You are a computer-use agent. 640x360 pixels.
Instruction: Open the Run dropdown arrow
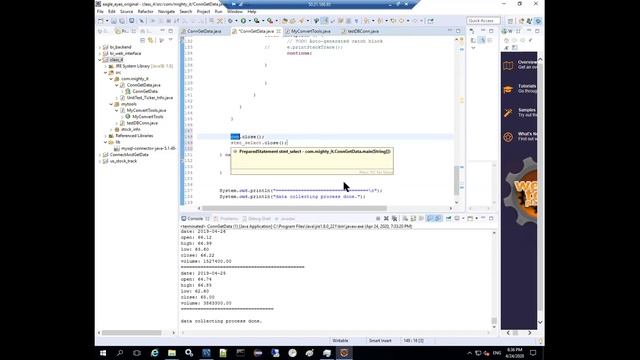click(249, 21)
